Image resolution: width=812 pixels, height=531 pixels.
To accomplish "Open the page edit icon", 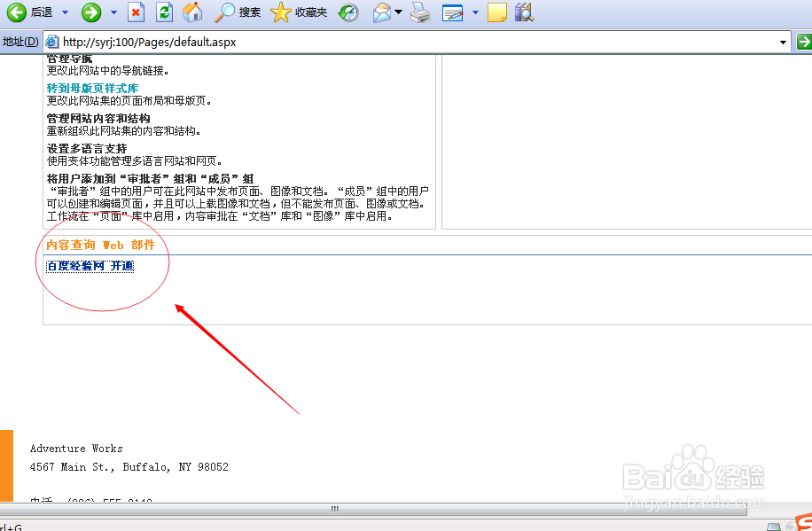I will [x=453, y=12].
